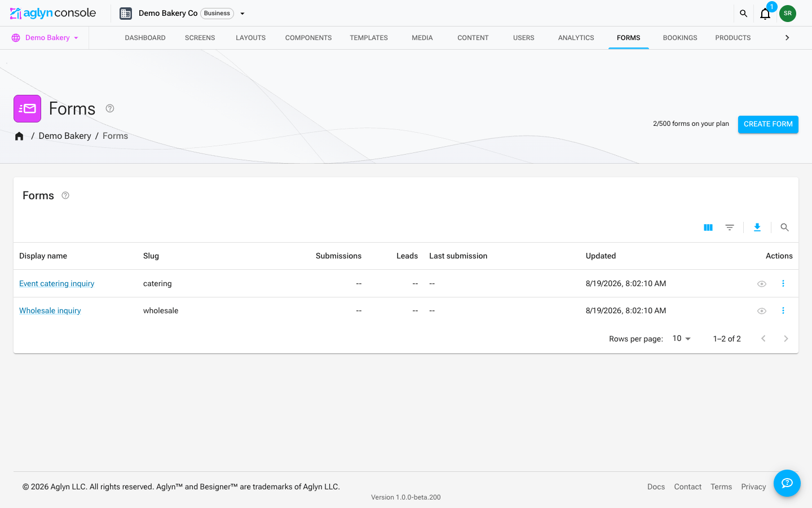Screen dimensions: 812x508
Task: Open the column visibility settings
Action: click(x=708, y=227)
